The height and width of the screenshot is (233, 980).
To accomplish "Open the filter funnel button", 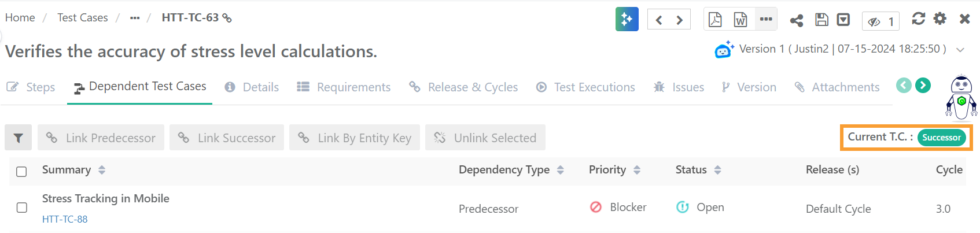I will 19,138.
